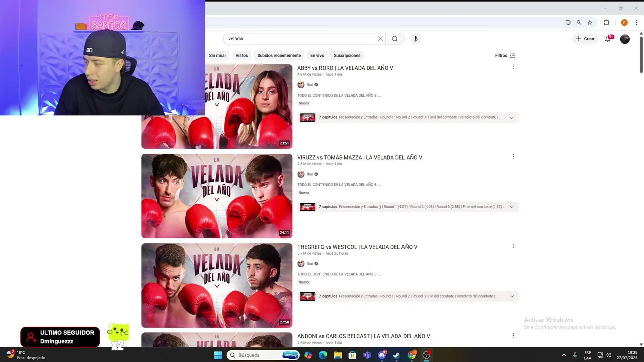Open OBS Studio from the taskbar

(426, 355)
